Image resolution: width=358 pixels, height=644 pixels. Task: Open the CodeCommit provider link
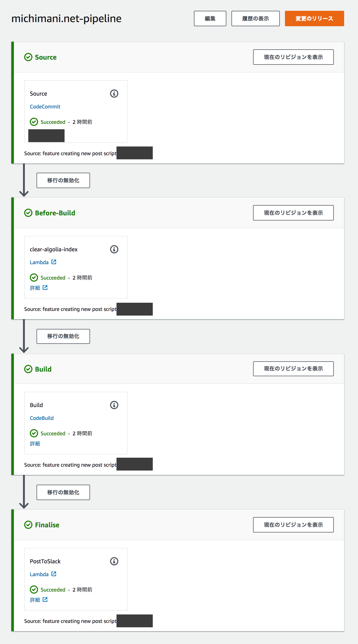[x=45, y=107]
